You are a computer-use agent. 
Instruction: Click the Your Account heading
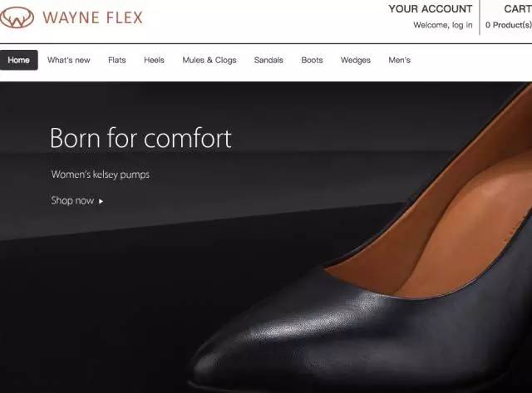pos(431,9)
